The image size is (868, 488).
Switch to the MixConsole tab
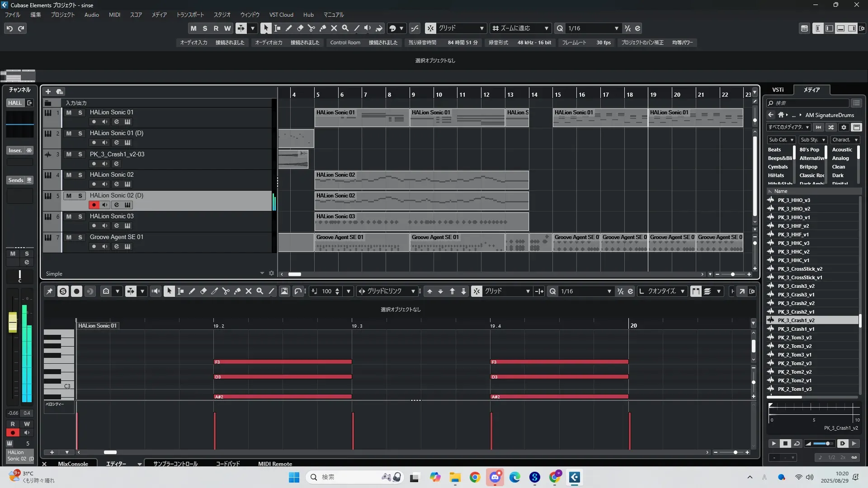coord(73,464)
